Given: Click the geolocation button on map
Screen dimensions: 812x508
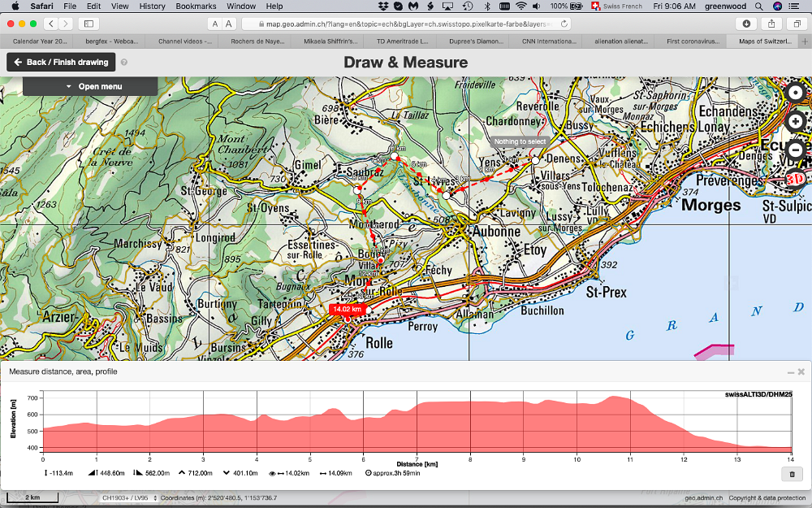Looking at the screenshot, I should click(795, 93).
